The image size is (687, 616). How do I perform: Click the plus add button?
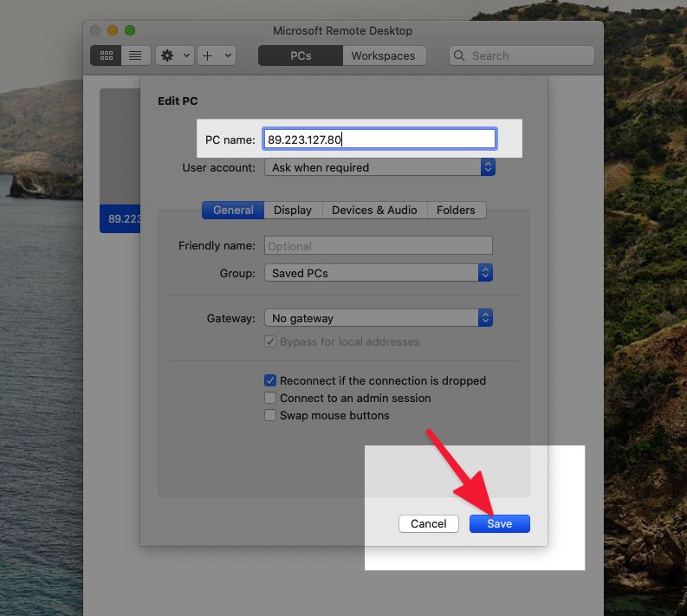point(208,55)
